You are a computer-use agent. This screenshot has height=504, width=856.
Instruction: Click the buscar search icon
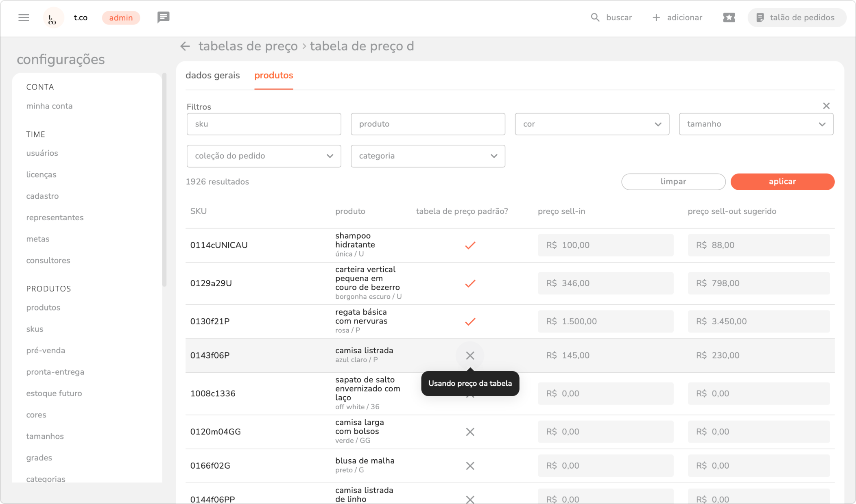point(595,17)
